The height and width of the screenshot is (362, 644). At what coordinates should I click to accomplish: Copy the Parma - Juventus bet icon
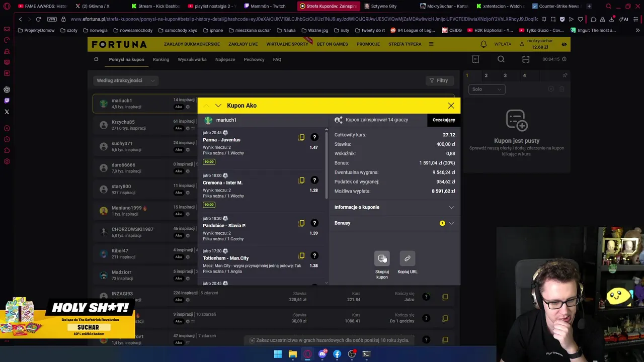pyautogui.click(x=301, y=137)
